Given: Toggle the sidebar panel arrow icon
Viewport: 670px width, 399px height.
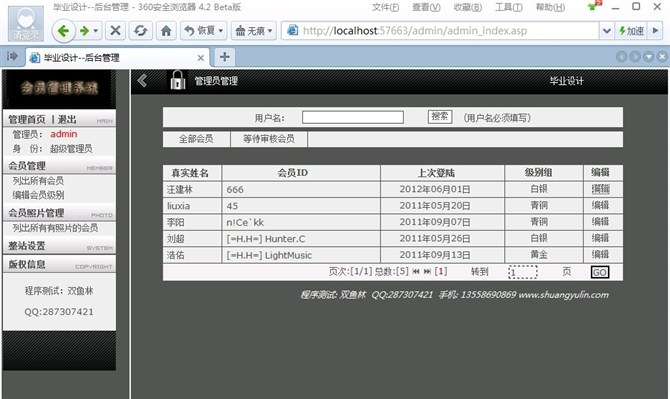Looking at the screenshot, I should [12, 56].
